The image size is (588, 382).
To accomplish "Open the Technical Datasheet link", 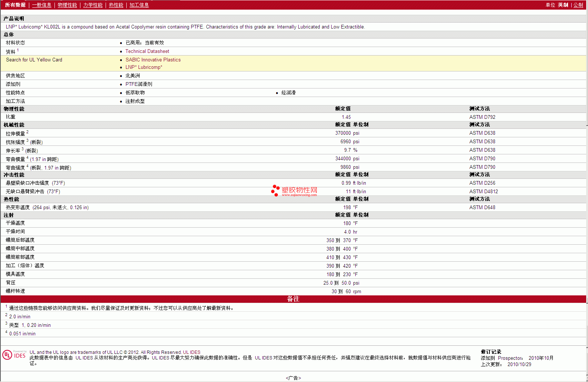I will 147,51.
